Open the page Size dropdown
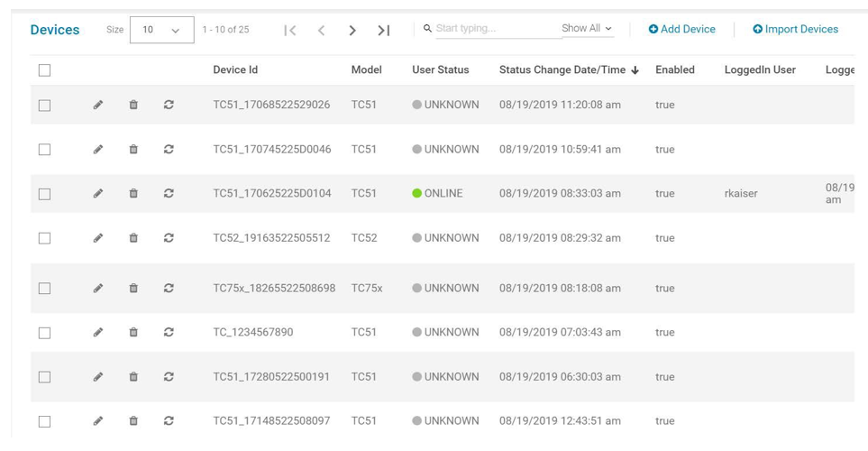 pyautogui.click(x=161, y=30)
